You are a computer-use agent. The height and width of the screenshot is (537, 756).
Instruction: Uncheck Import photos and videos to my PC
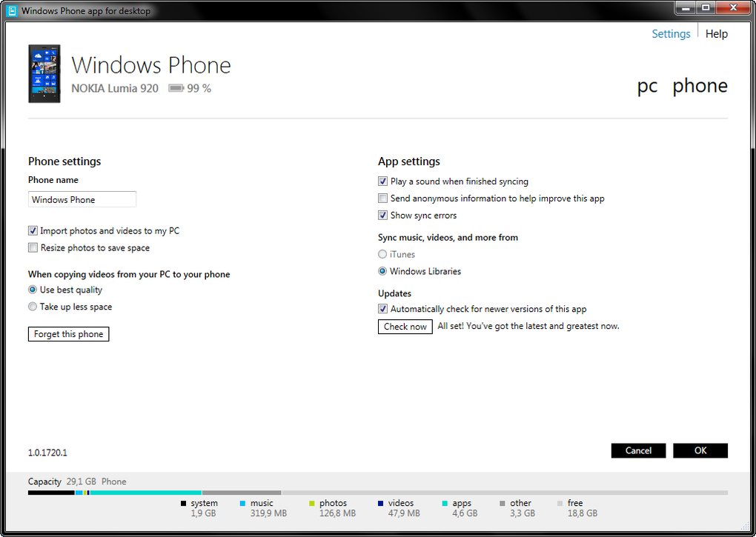pyautogui.click(x=33, y=230)
